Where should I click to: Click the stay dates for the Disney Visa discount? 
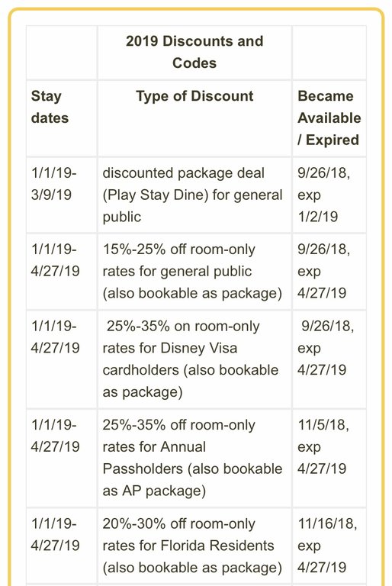pos(56,337)
